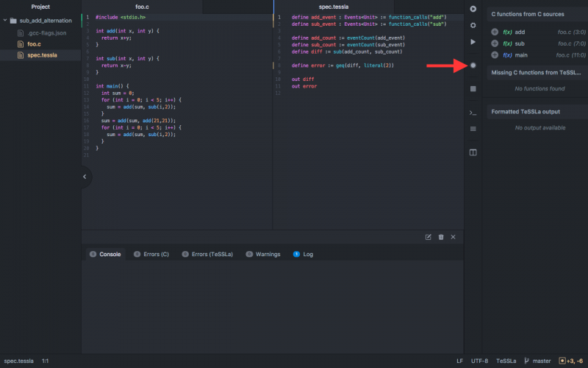The height and width of the screenshot is (368, 588).
Task: Click the 'int main() {' line in foo.c
Action: point(112,86)
